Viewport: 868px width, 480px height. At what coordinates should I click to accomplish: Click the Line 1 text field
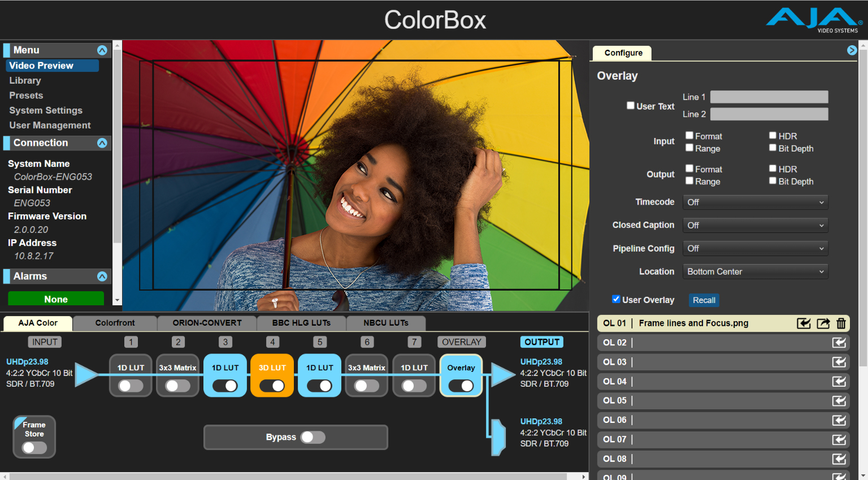click(769, 97)
